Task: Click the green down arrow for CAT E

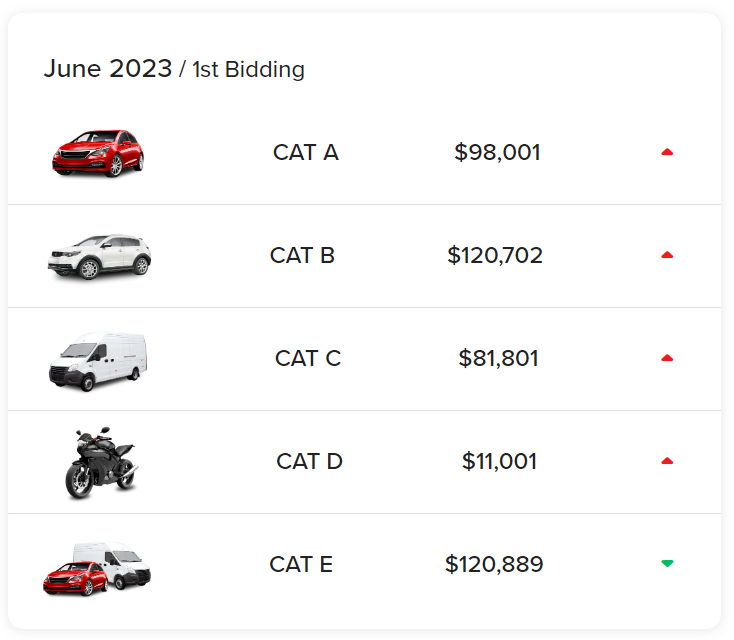Action: (667, 564)
